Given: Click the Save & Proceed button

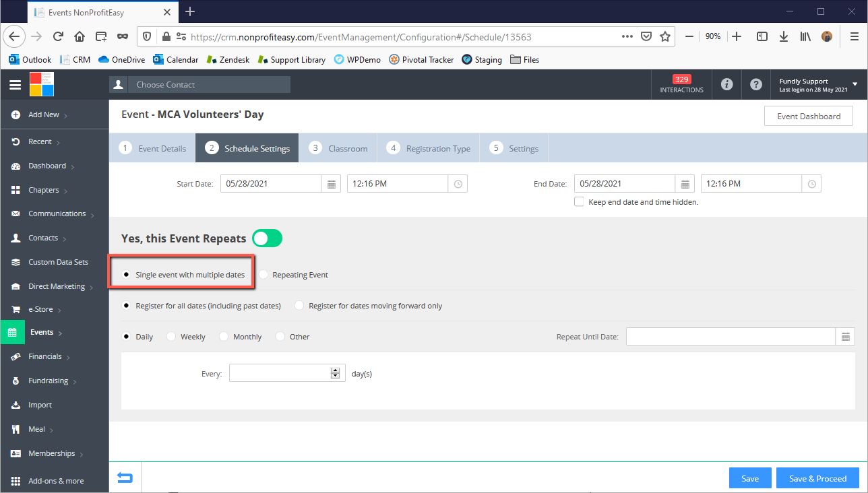Looking at the screenshot, I should [x=817, y=478].
